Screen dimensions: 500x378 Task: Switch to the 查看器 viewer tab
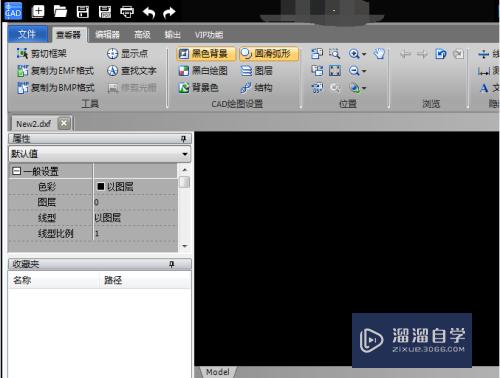pos(69,35)
